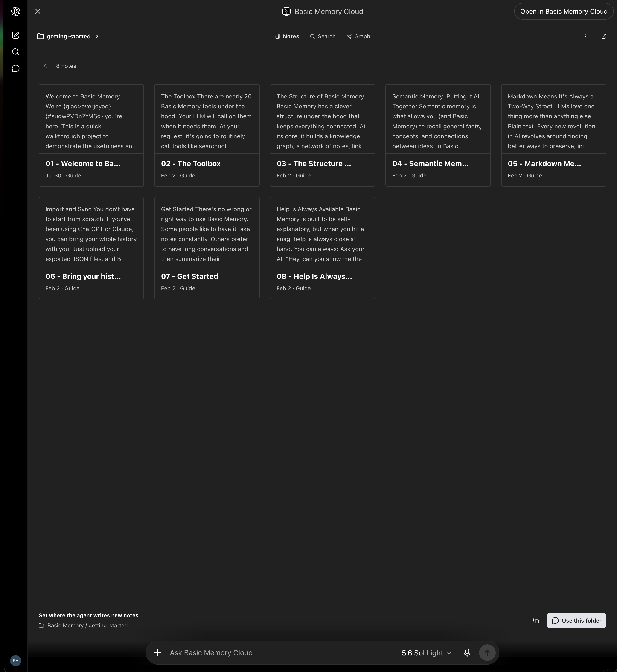This screenshot has height=672, width=617.
Task: Click Basic Memory / getting-started path
Action: click(87, 625)
